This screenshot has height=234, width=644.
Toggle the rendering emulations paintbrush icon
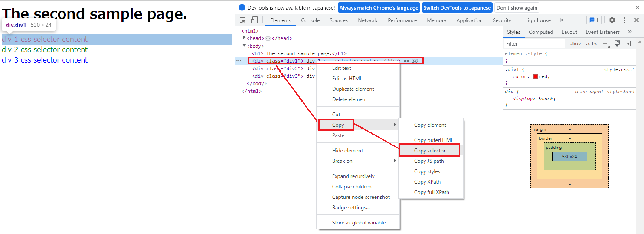[x=617, y=43]
